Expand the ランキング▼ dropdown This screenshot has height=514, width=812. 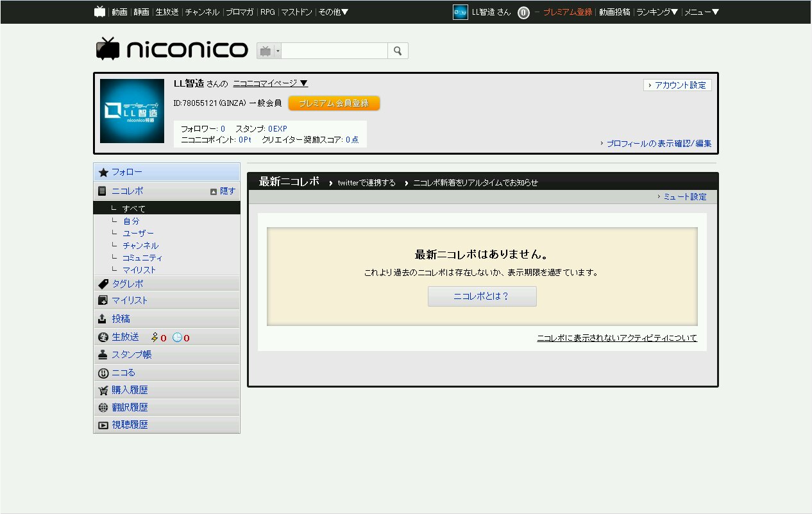point(657,12)
